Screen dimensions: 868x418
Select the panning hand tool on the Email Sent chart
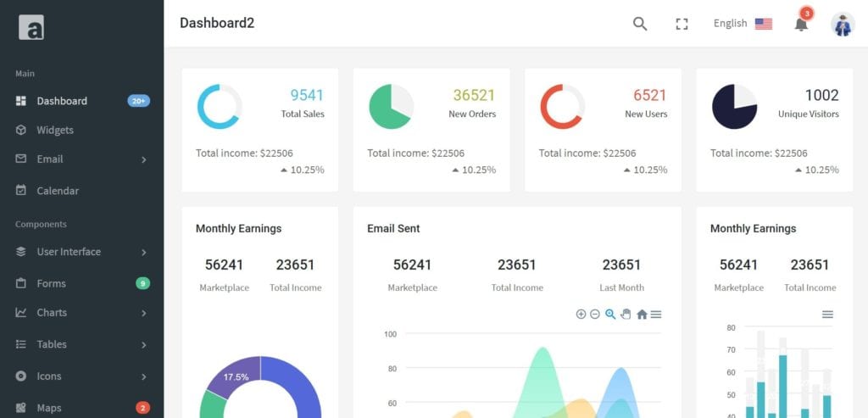(x=626, y=315)
